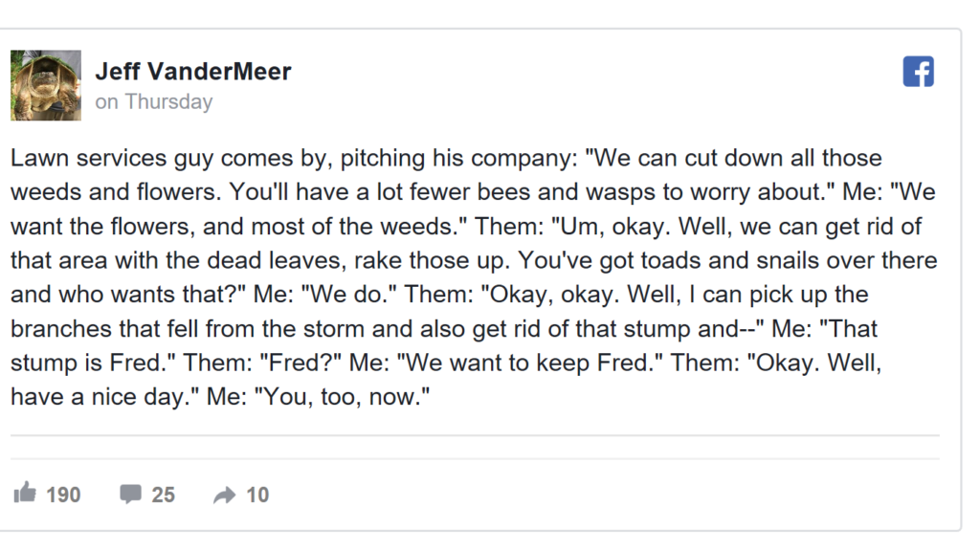Open the Jeff VanderMeer profile name
Image resolution: width=980 pixels, height=551 pixels.
(x=193, y=71)
